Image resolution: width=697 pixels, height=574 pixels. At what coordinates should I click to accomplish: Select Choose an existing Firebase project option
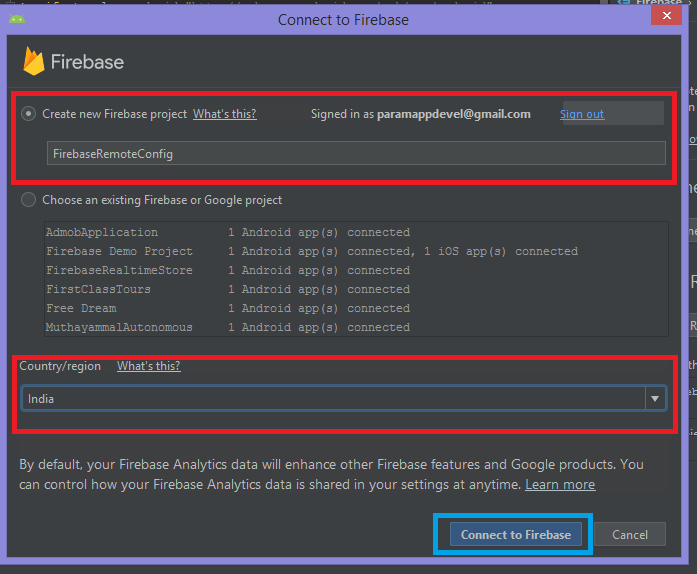coord(28,200)
